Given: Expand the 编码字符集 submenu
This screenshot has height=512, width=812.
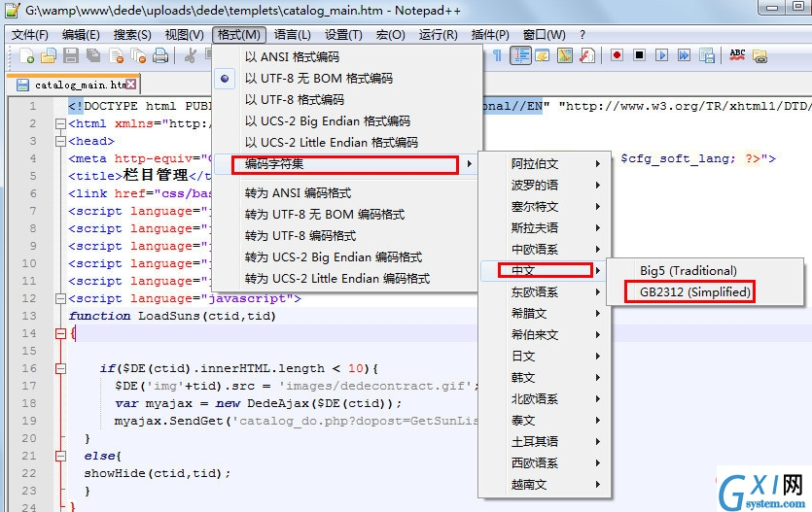Looking at the screenshot, I should tap(346, 164).
